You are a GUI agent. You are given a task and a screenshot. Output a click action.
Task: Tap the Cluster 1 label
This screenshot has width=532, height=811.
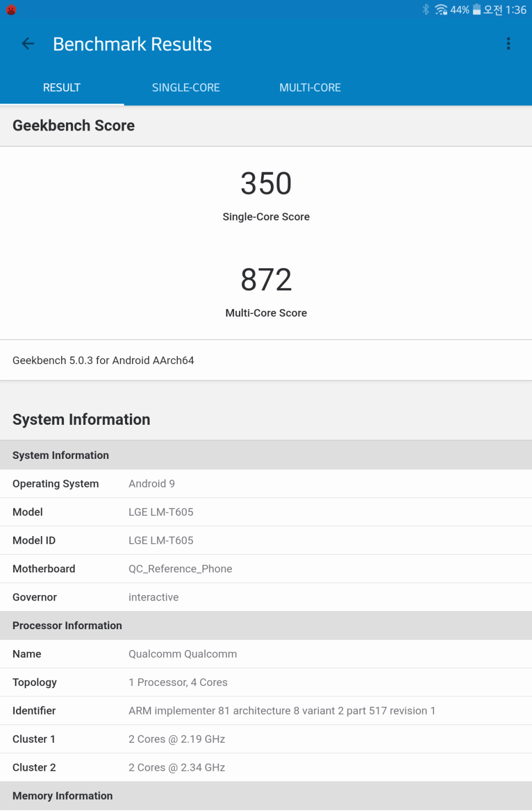click(x=34, y=739)
